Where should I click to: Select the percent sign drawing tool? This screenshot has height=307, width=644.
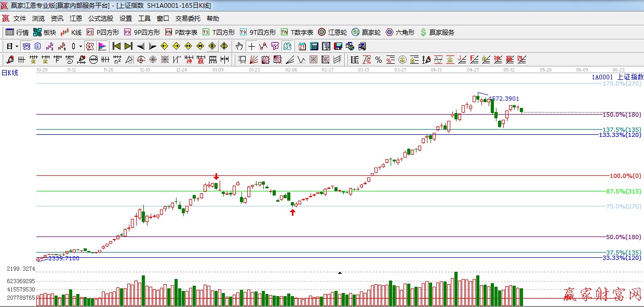[379, 60]
